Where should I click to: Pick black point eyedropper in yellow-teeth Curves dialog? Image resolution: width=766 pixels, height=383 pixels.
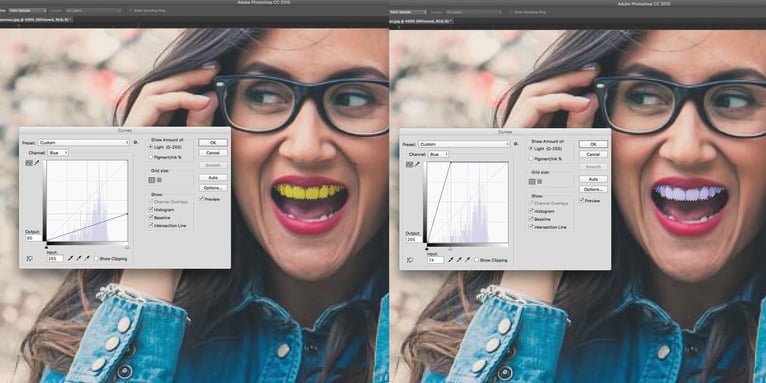tap(71, 258)
